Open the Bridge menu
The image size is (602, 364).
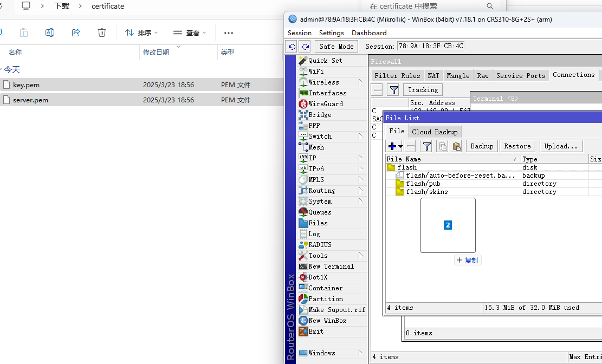point(333,115)
